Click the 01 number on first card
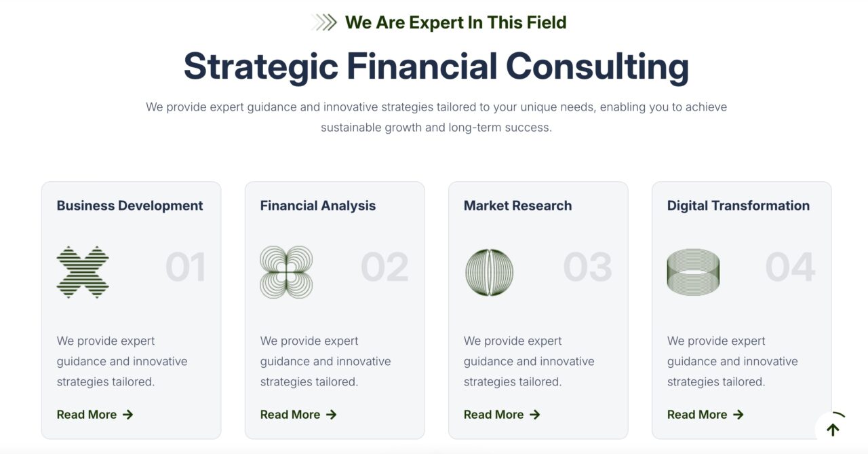Viewport: 868px width, 454px height. coord(185,267)
